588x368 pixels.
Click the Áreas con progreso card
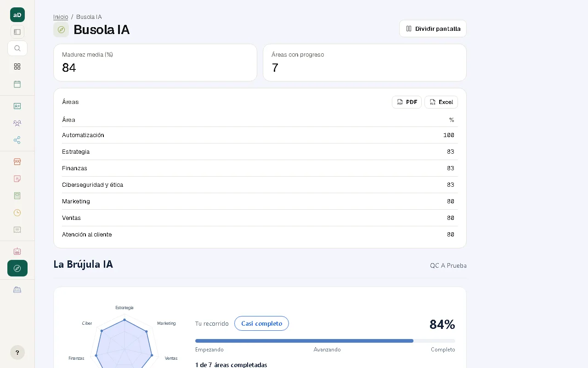[365, 63]
